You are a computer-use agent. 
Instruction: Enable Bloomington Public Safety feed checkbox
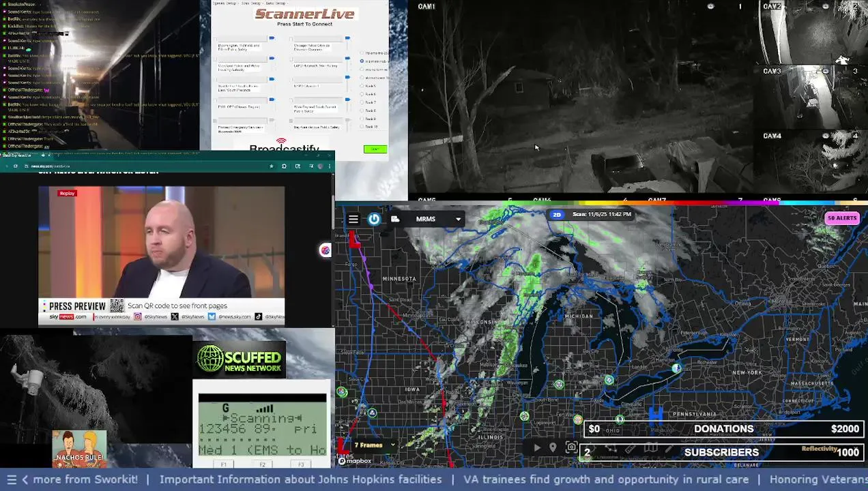click(215, 40)
